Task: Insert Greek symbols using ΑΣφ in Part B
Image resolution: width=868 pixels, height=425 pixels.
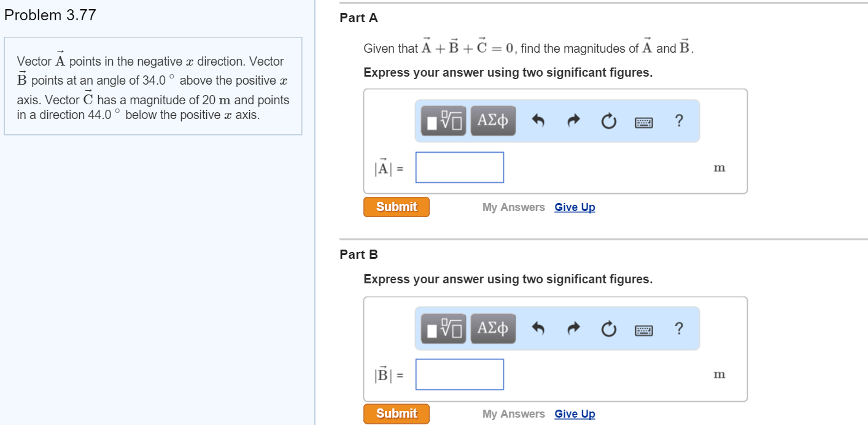Action: (x=492, y=328)
